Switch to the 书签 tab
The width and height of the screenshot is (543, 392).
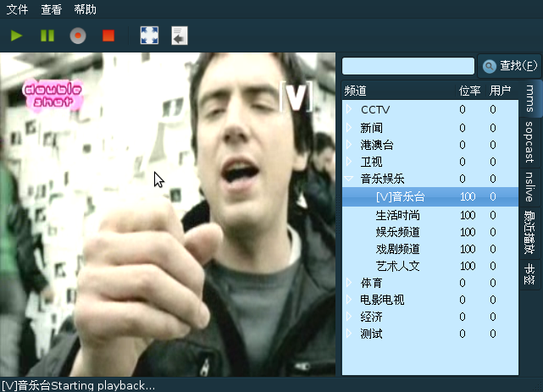pyautogui.click(x=529, y=274)
